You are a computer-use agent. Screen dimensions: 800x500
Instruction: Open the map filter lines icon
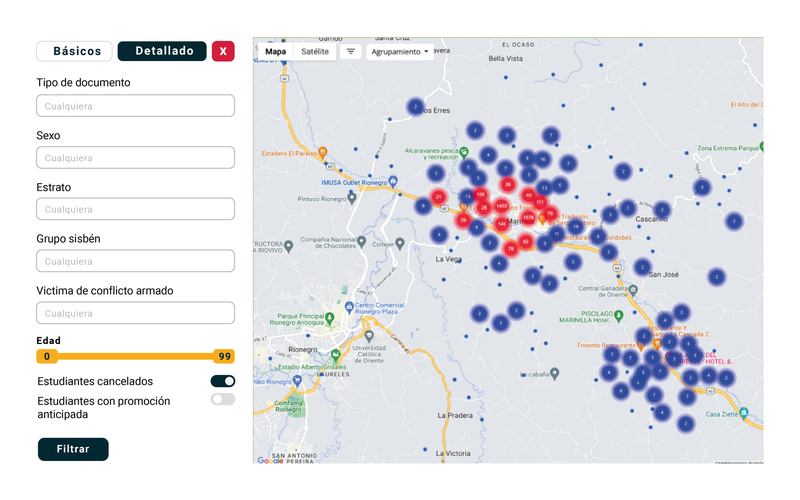tap(351, 52)
